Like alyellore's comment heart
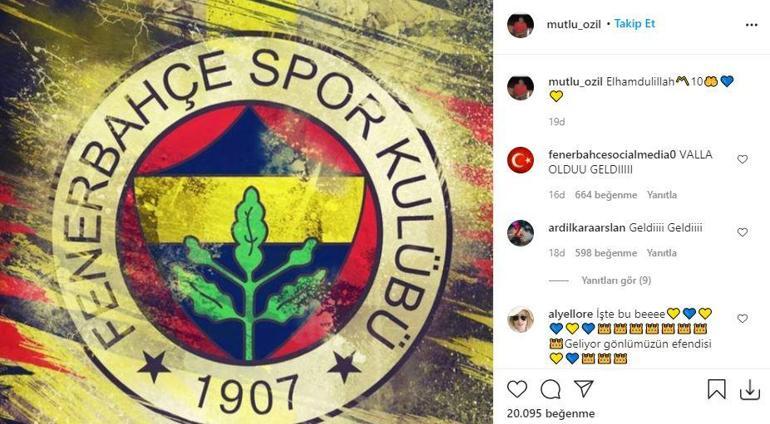 [742, 318]
